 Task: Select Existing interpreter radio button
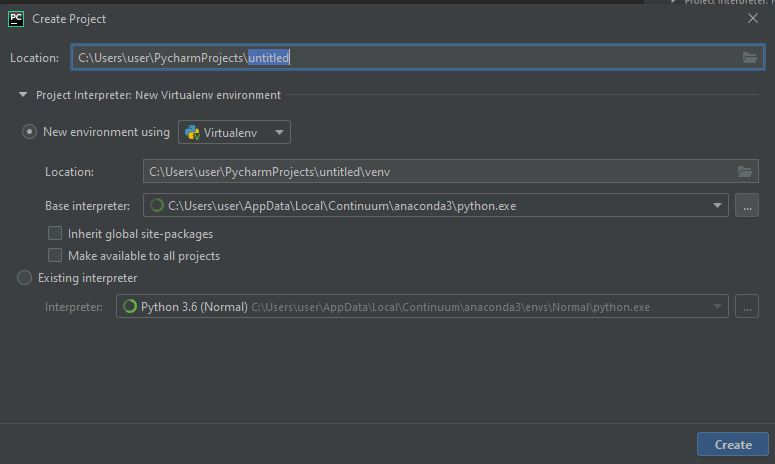coord(25,278)
